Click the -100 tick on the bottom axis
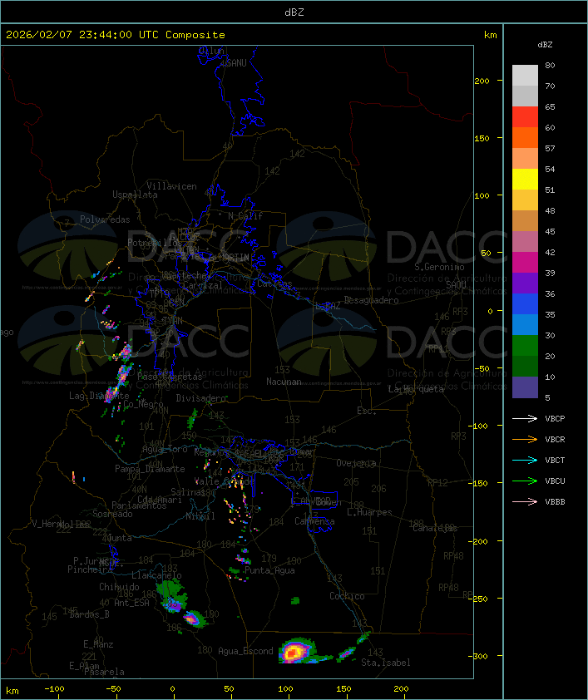This screenshot has height=700, width=588. click(x=54, y=689)
